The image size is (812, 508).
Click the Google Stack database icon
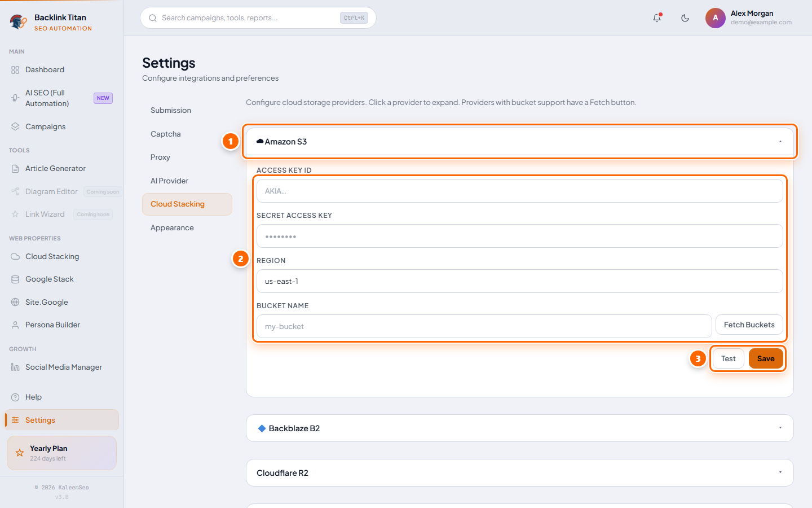15,279
